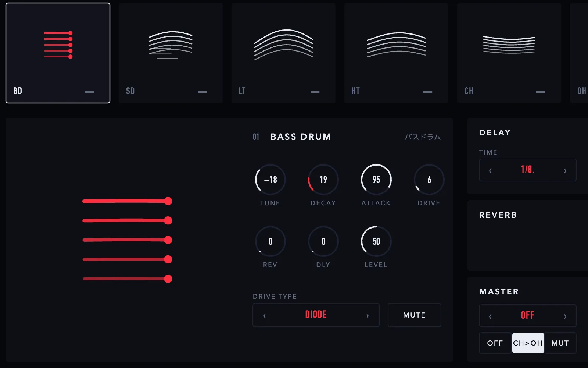Go to previous drive type before DIODE
This screenshot has width=588, height=368.
(x=265, y=315)
